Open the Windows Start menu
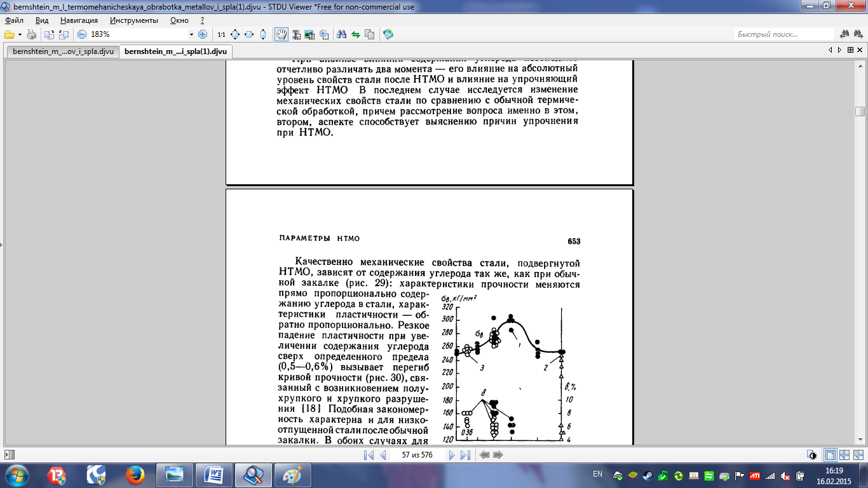 point(17,475)
